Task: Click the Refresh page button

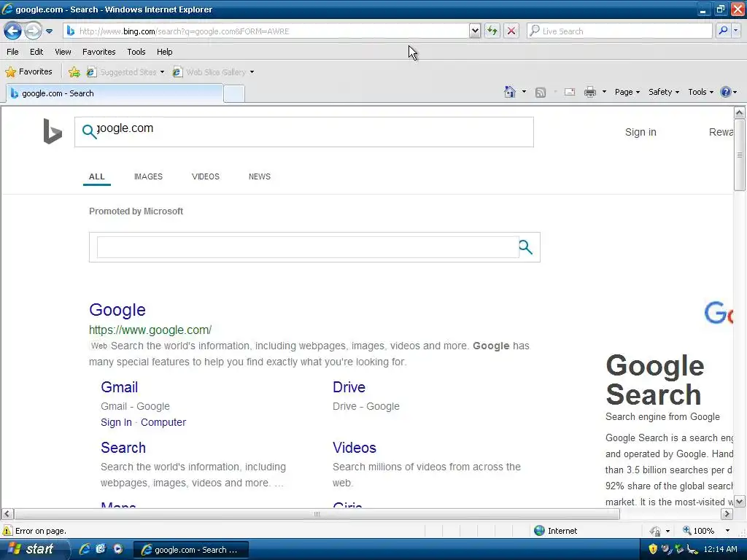Action: tap(492, 31)
